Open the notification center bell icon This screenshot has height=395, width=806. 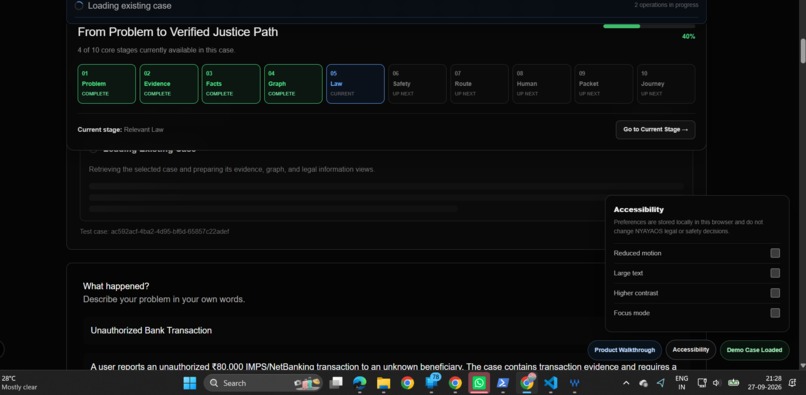coord(792,383)
